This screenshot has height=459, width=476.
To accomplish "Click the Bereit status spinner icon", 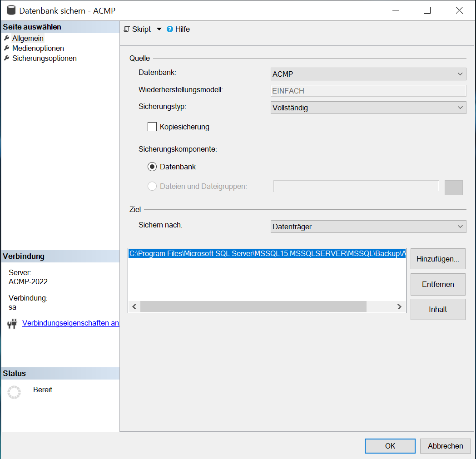I will [x=14, y=392].
